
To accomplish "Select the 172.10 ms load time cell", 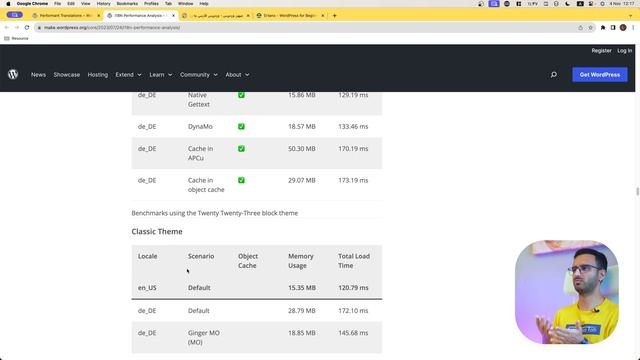I will (353, 311).
